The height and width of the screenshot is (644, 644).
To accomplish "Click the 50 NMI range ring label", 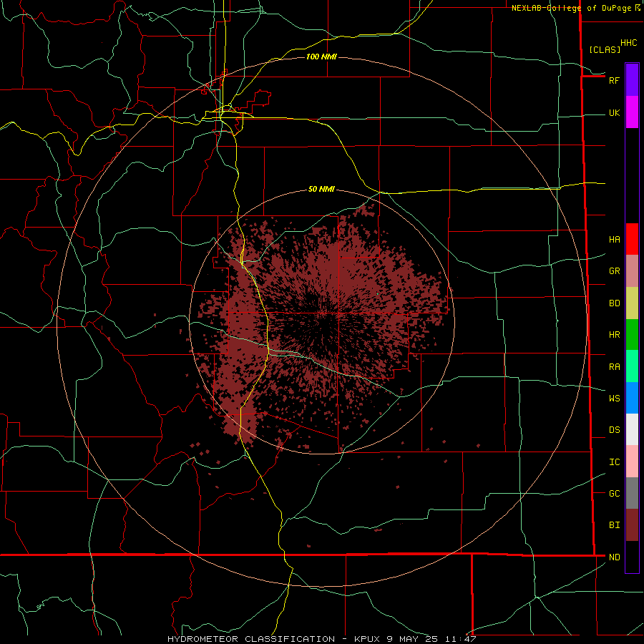I will pyautogui.click(x=321, y=190).
